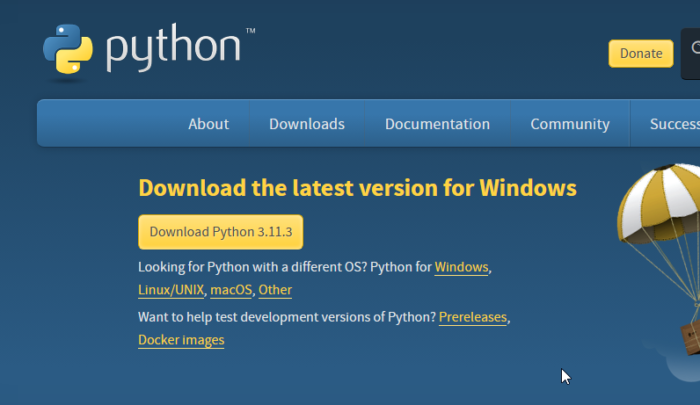Open the Downloads menu
Image resolution: width=700 pixels, height=405 pixels.
coord(306,124)
